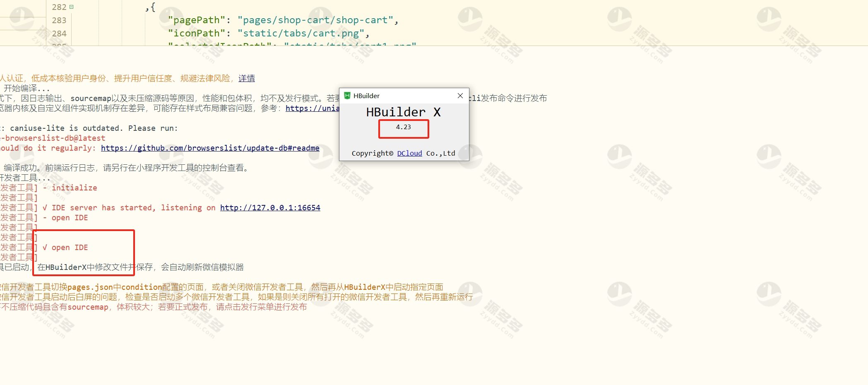
Task: Click the "- initialize" console log entry
Action: click(70, 188)
